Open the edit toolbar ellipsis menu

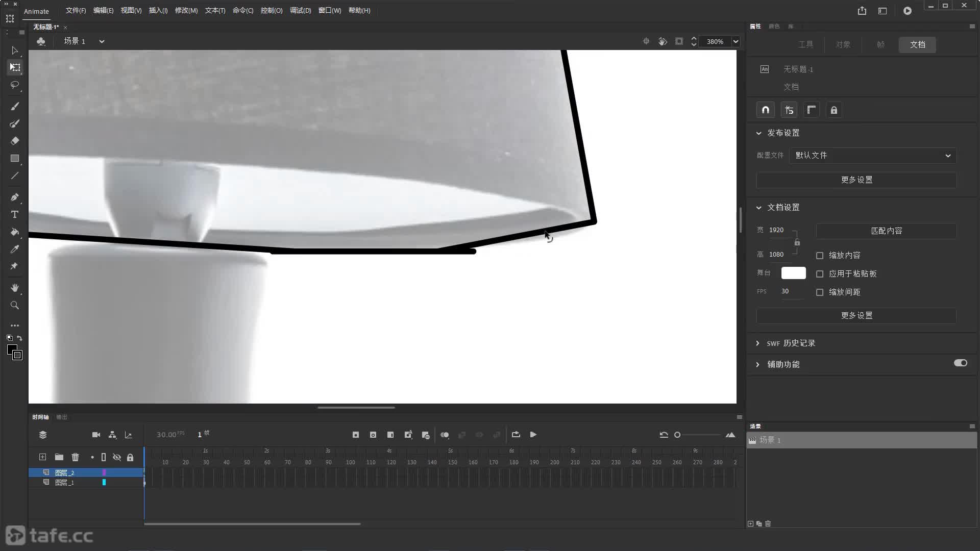coord(15,325)
